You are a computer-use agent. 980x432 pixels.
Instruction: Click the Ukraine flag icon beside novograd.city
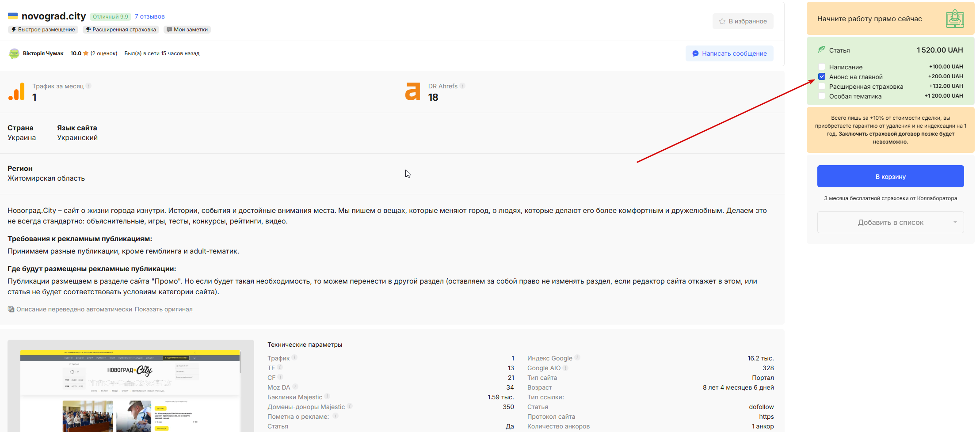point(13,16)
